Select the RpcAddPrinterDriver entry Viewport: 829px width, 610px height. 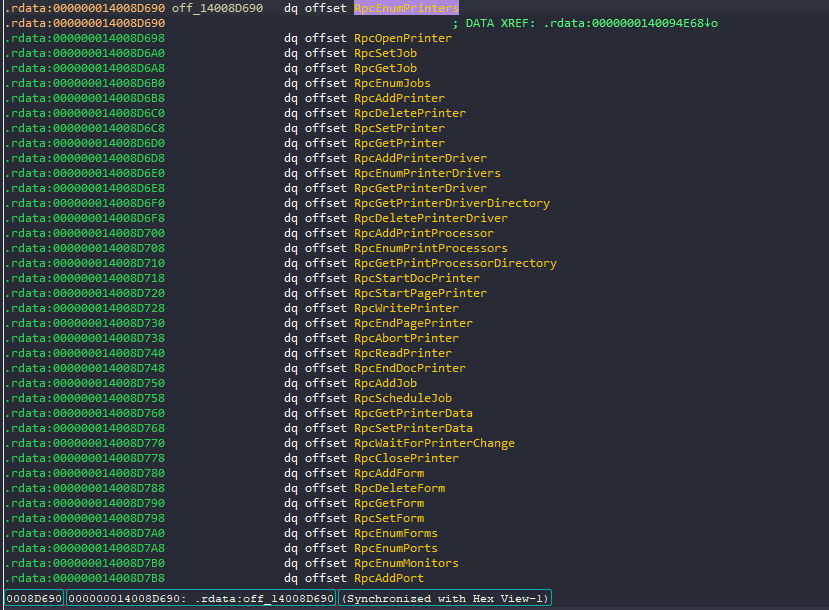420,158
